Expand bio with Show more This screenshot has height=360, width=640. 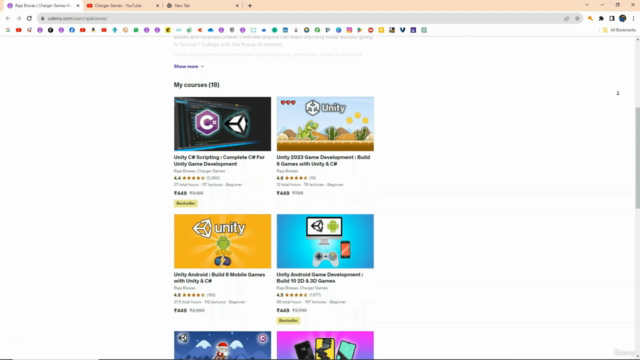189,66
